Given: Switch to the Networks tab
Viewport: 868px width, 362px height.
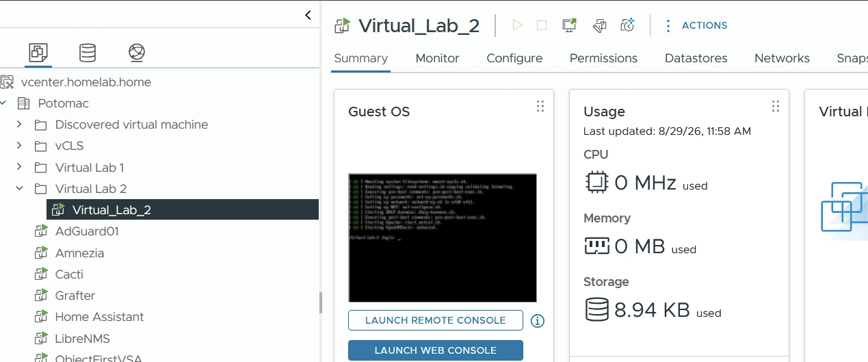Looking at the screenshot, I should click(782, 58).
